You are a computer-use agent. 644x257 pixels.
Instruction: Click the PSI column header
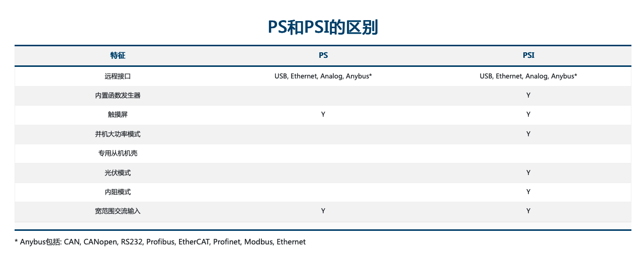pyautogui.click(x=528, y=55)
